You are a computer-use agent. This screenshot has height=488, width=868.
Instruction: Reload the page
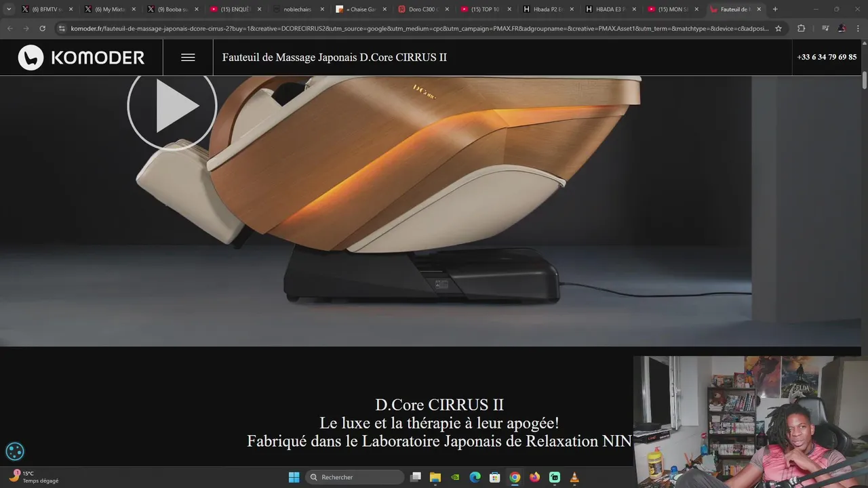42,28
